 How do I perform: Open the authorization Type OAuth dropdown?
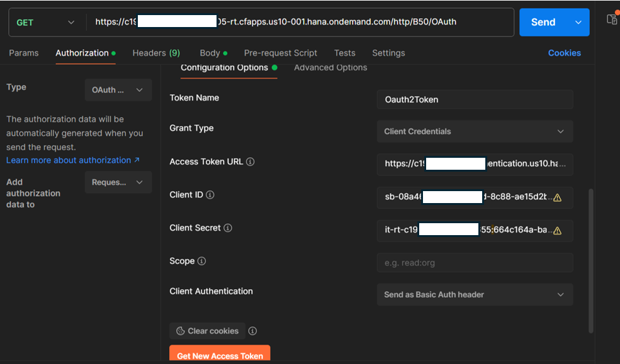coord(118,90)
